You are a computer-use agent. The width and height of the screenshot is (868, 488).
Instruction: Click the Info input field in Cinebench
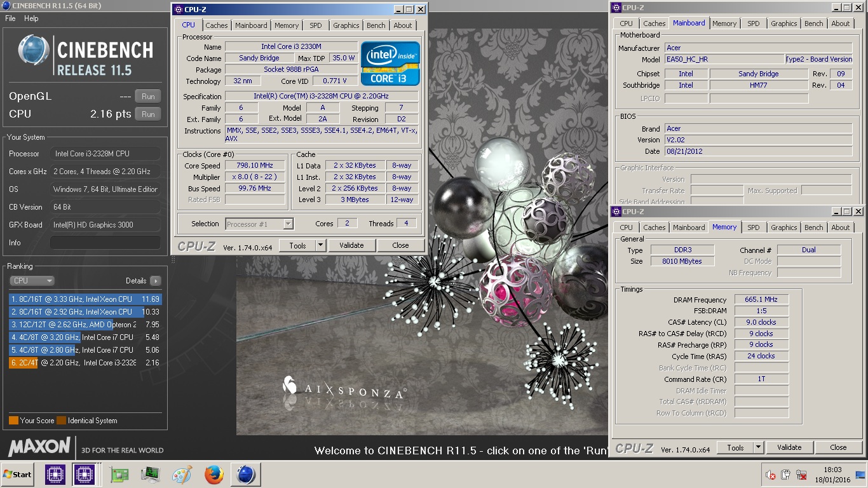(x=105, y=243)
